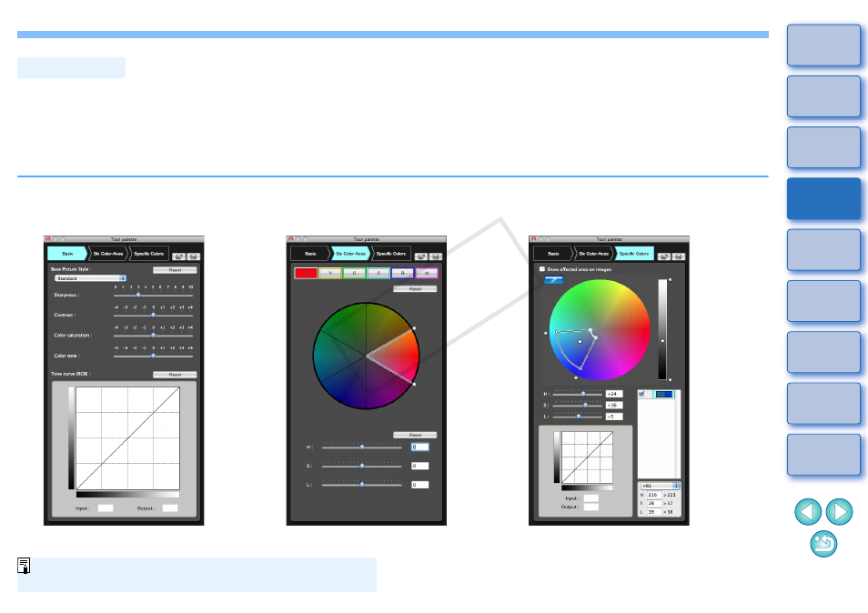
Task: Click the Input field in Specific Colors
Action: click(x=590, y=497)
